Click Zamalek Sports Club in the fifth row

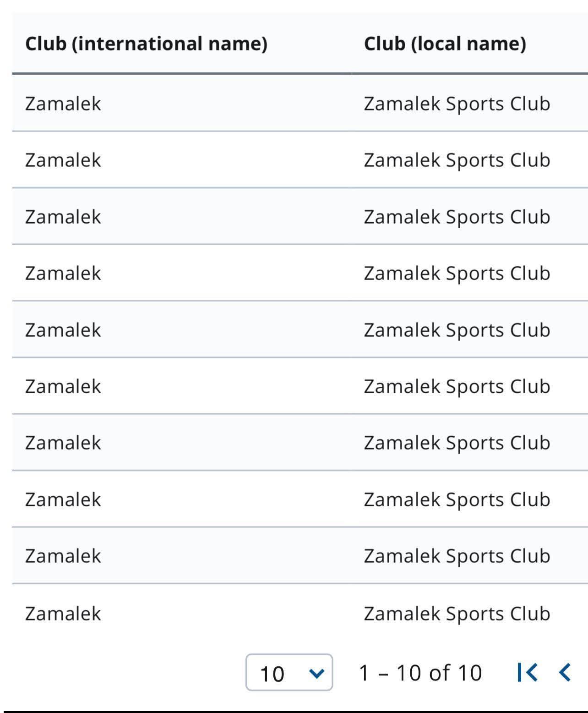[x=457, y=330]
